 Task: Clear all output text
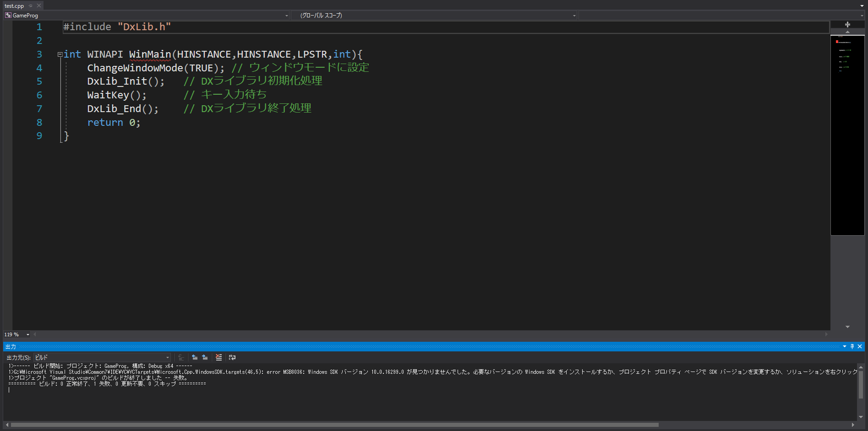219,357
